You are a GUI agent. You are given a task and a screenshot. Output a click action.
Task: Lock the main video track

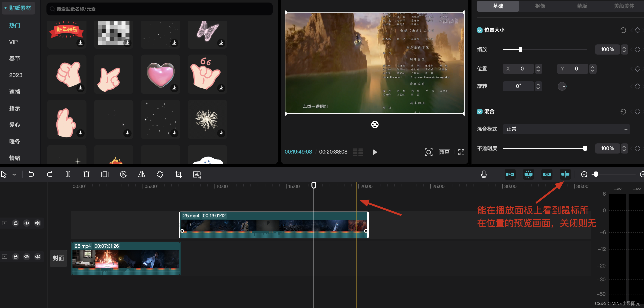click(x=15, y=256)
